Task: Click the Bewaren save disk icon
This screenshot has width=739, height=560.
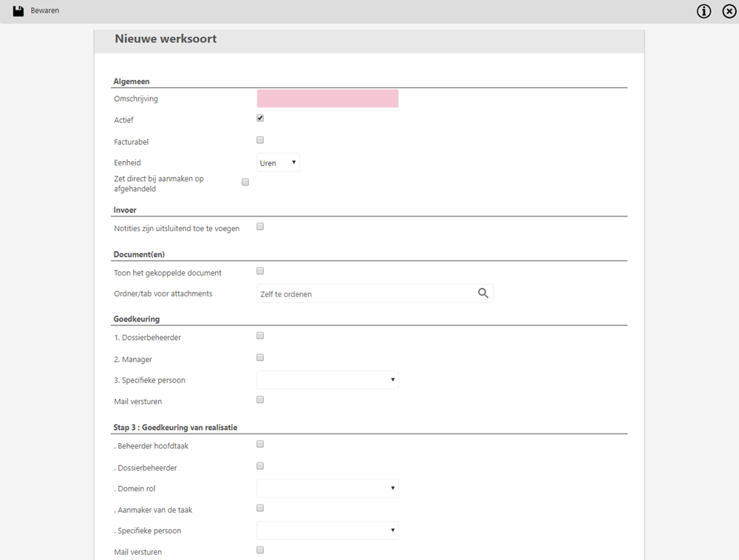Action: (x=18, y=11)
